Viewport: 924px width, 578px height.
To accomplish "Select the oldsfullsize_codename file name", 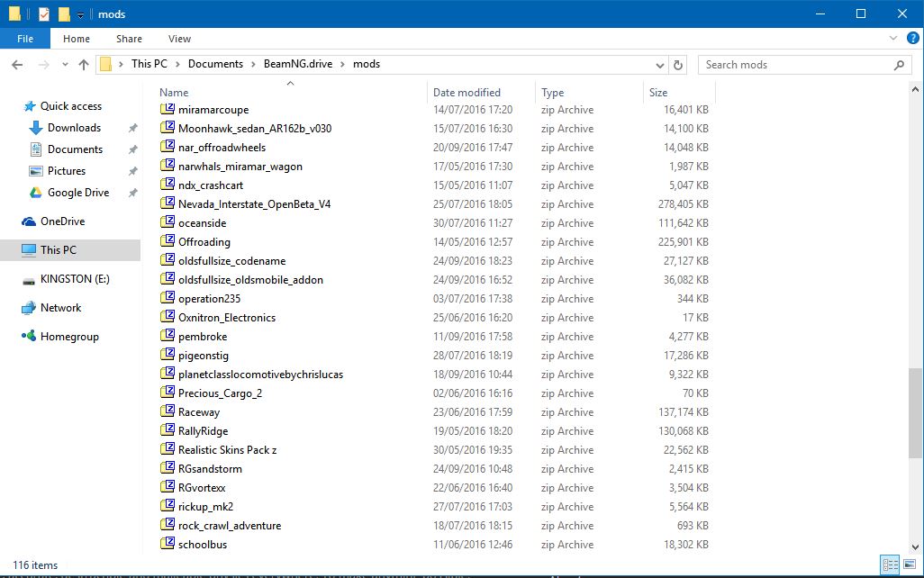I will (231, 261).
